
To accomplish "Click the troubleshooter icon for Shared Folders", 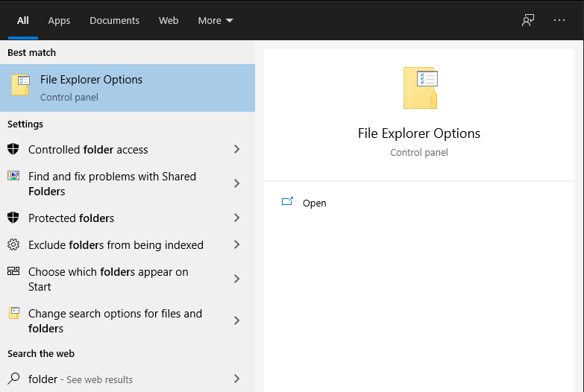I will [x=13, y=175].
